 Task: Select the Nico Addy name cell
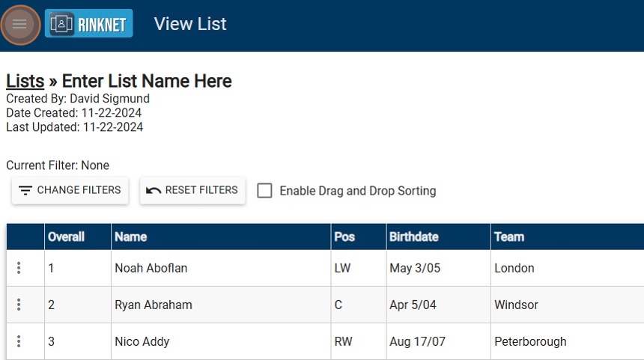pos(142,341)
